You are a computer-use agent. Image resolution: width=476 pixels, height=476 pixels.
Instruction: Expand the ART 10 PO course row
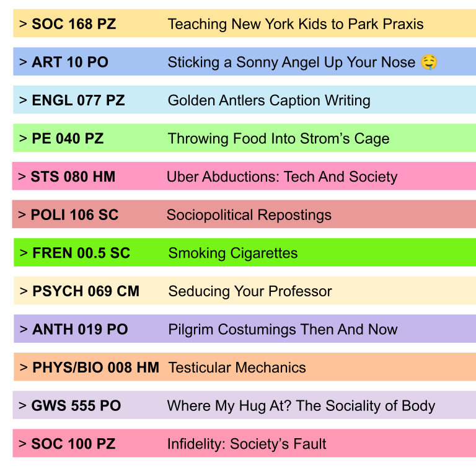[x=23, y=63]
